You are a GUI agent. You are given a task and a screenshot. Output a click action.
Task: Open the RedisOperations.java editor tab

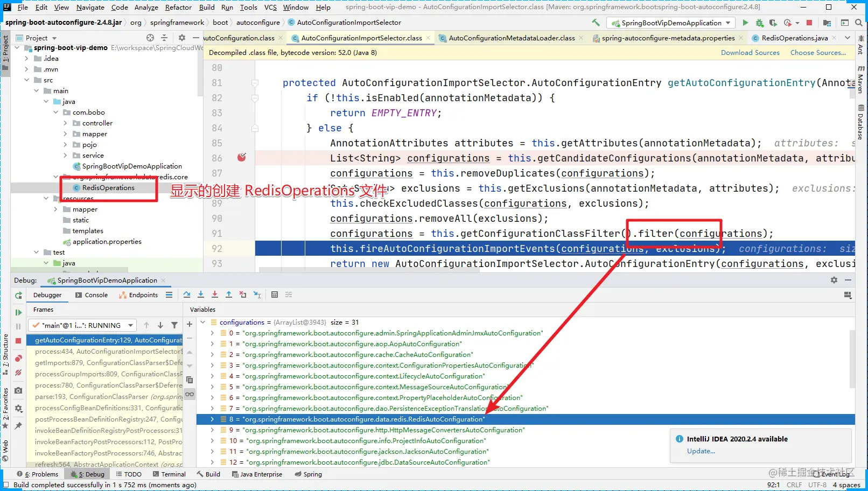coord(794,38)
